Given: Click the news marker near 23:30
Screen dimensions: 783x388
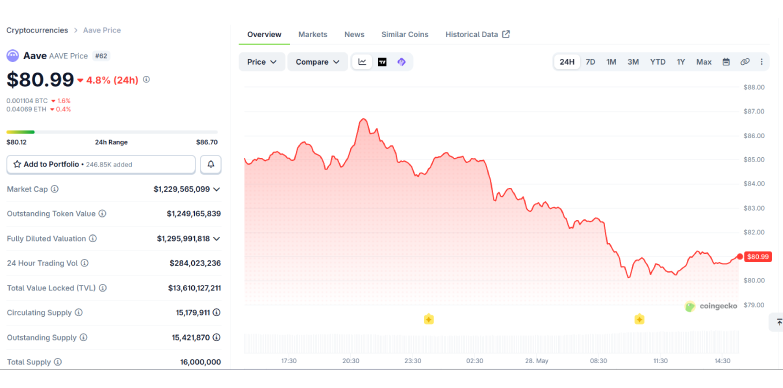Looking at the screenshot, I should click(428, 319).
